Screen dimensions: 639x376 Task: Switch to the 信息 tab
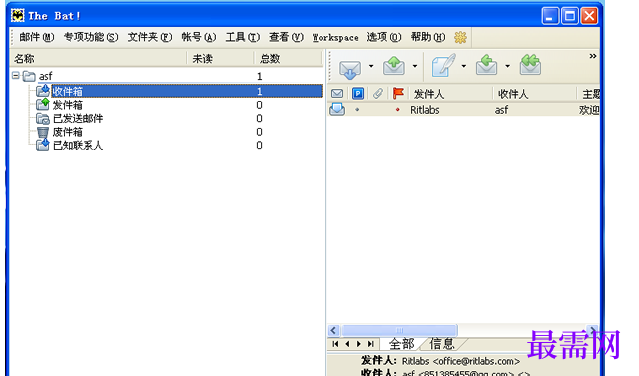click(x=442, y=344)
